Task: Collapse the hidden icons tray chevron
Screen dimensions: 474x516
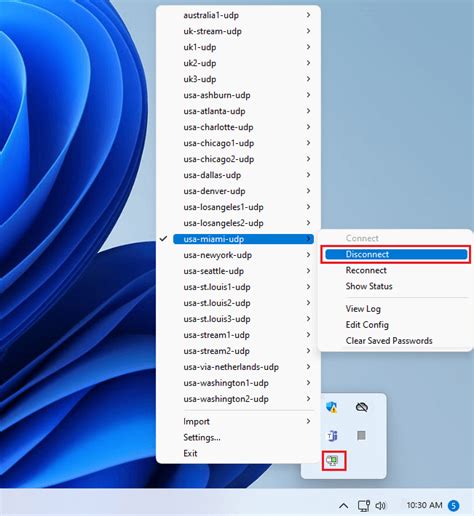Action: (344, 506)
